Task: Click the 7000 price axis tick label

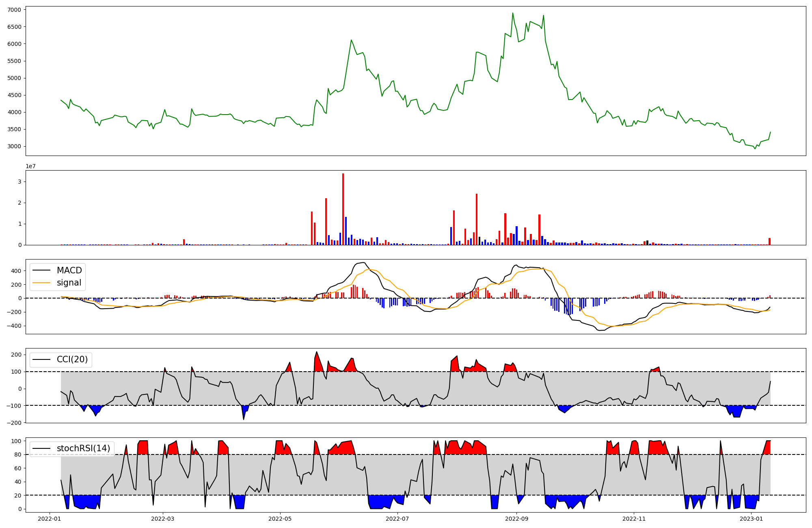Action: 15,9
